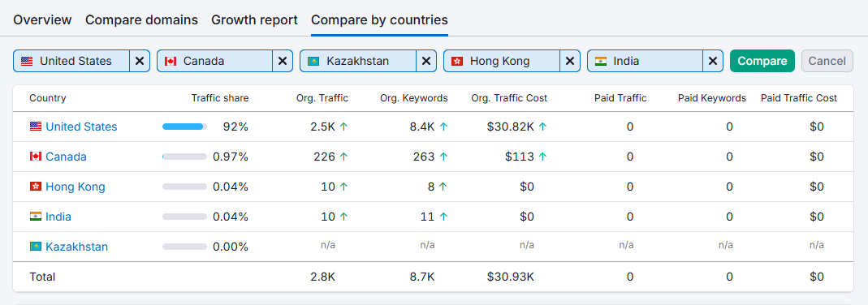
Task: Click the India flag icon in table
Action: pos(36,216)
